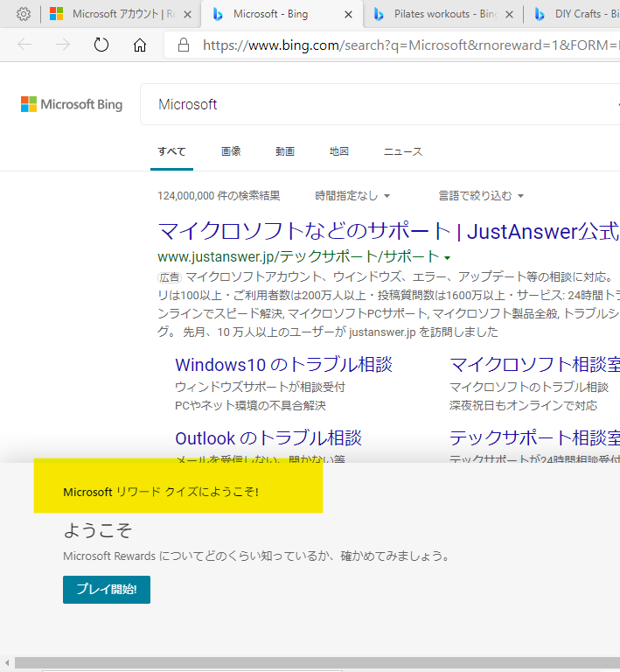Open the ニュース search tab

[403, 151]
